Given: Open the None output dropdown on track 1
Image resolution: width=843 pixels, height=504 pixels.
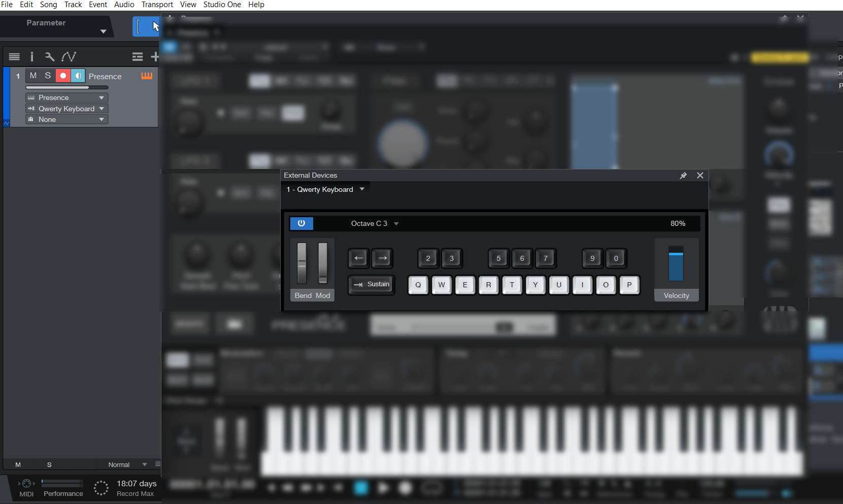Looking at the screenshot, I should (x=66, y=119).
